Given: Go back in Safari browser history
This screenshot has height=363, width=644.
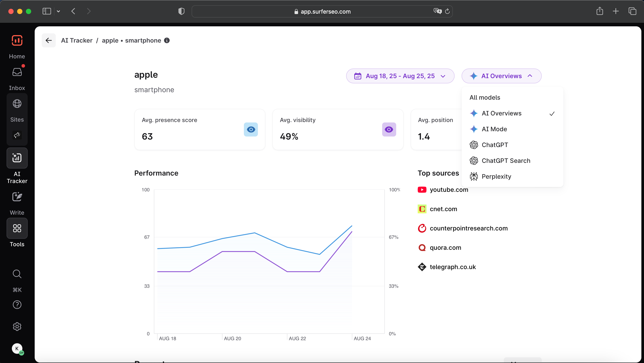Looking at the screenshot, I should [73, 11].
